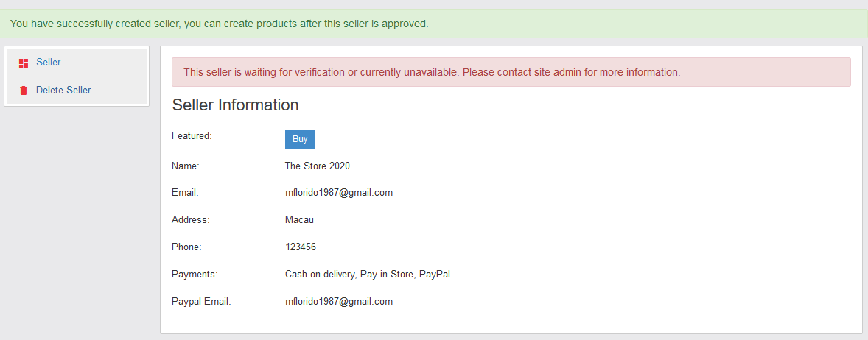Image resolution: width=868 pixels, height=340 pixels.
Task: Click the seller email address value
Action: tap(339, 193)
